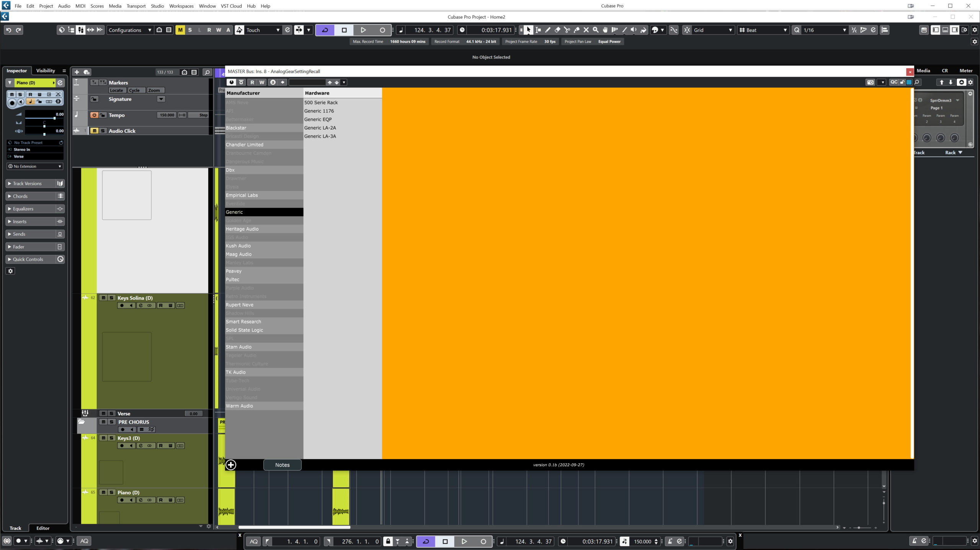
Task: Click the add track plus icon
Action: click(x=77, y=72)
